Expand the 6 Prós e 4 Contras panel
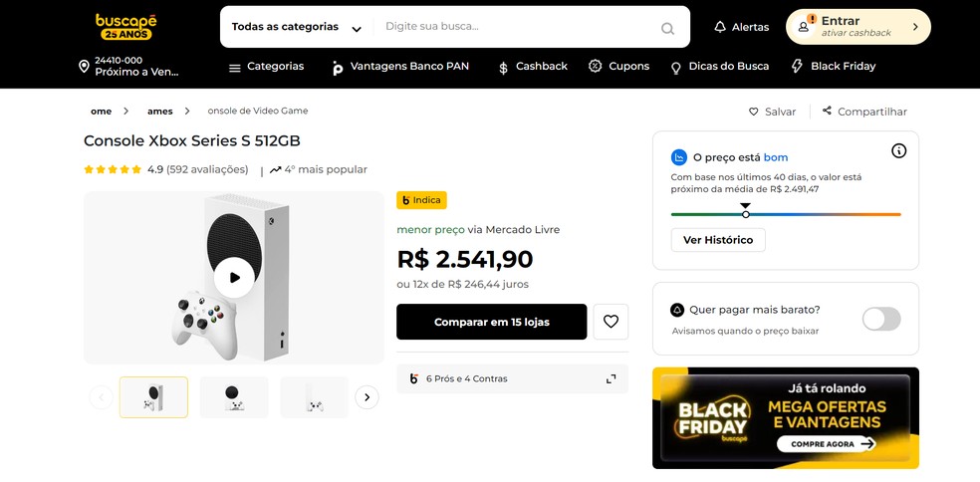980x482 pixels. [x=611, y=378]
